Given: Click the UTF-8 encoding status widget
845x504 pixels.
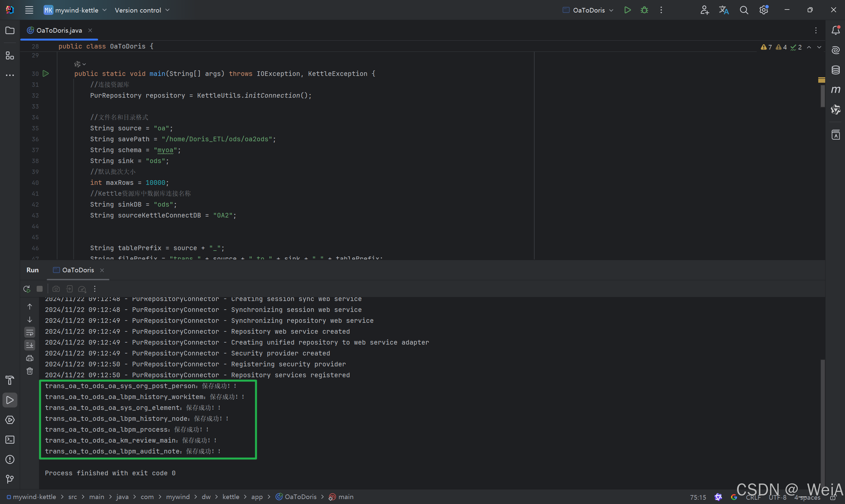Looking at the screenshot, I should click(777, 497).
